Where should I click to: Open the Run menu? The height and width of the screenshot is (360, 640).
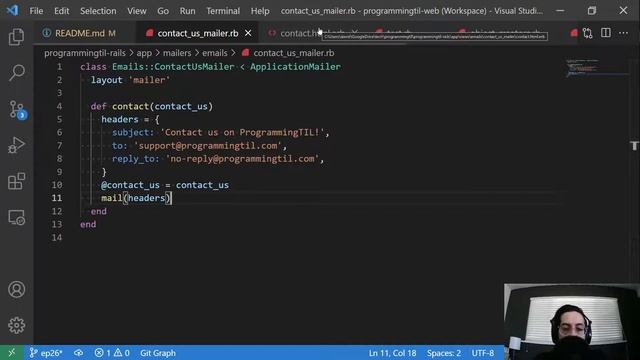pos(187,11)
